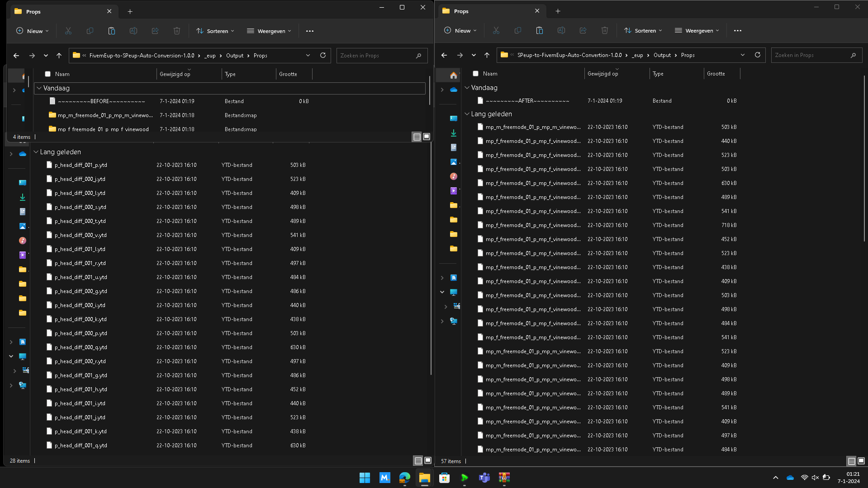Viewport: 868px width, 488px height.
Task: Go up one folder in left window
Action: point(59,55)
